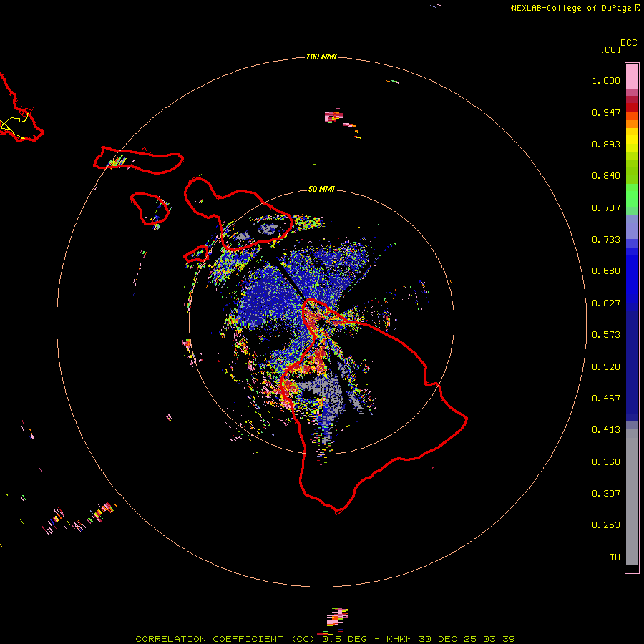Select the 0.787 legend value
This screenshot has width=644, height=644.
tap(606, 208)
